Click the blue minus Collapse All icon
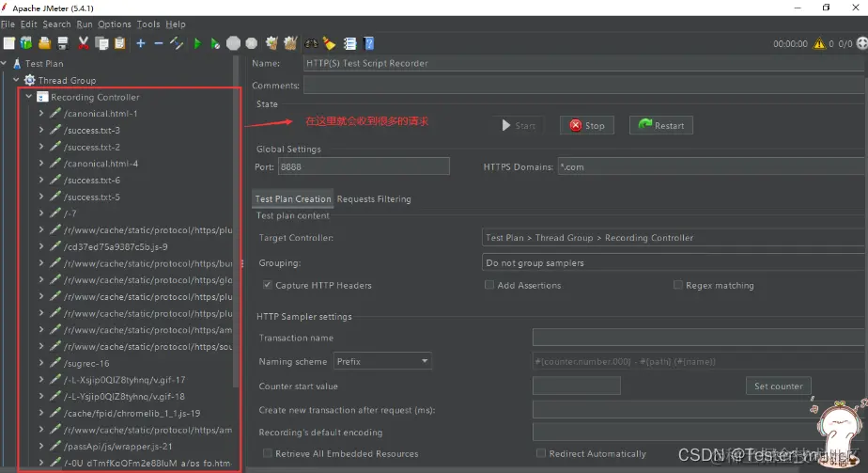 tap(159, 43)
